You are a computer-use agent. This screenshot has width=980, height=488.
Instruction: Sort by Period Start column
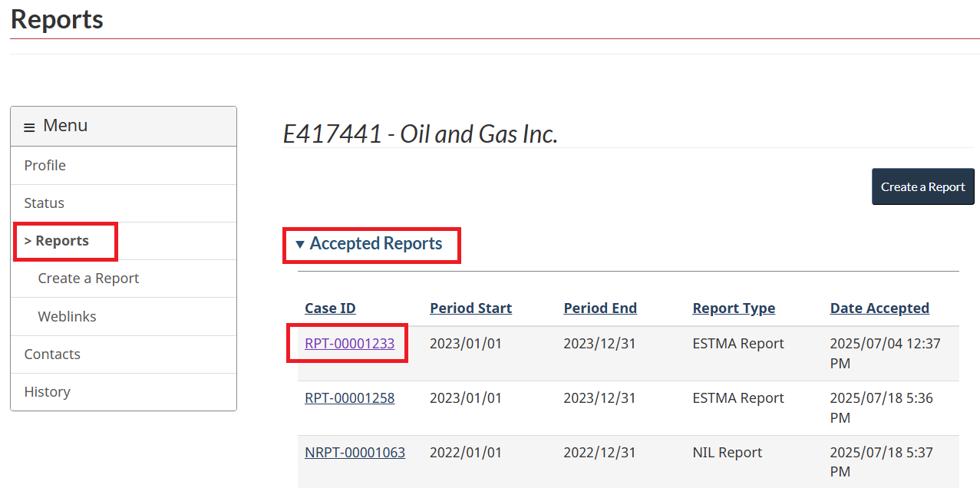coord(470,308)
